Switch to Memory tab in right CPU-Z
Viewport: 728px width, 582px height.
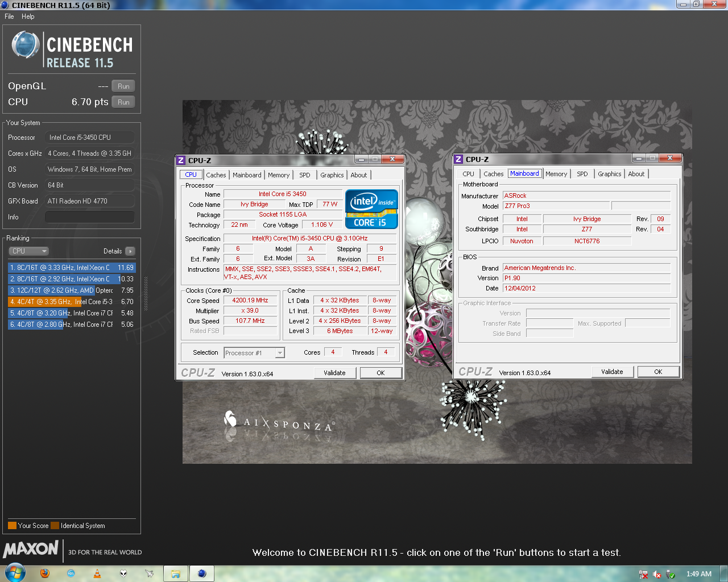(556, 174)
